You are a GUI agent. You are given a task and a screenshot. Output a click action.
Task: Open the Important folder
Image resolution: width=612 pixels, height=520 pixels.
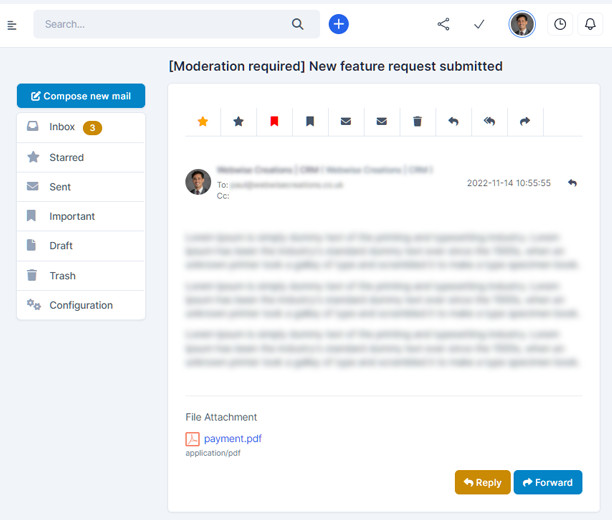tap(81, 216)
